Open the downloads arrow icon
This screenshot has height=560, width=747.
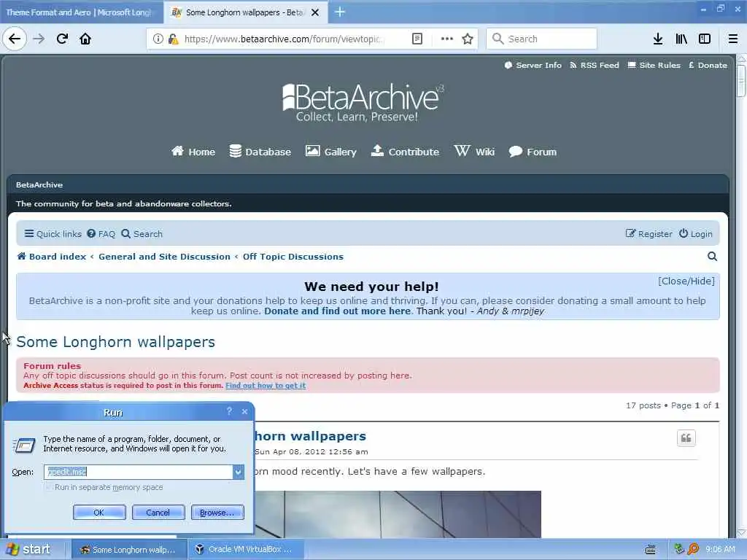[658, 39]
